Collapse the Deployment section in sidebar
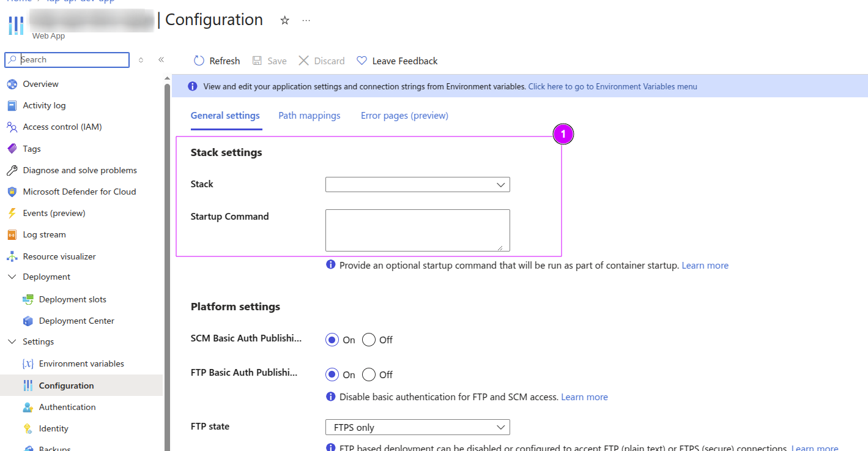The image size is (868, 451). tap(12, 277)
